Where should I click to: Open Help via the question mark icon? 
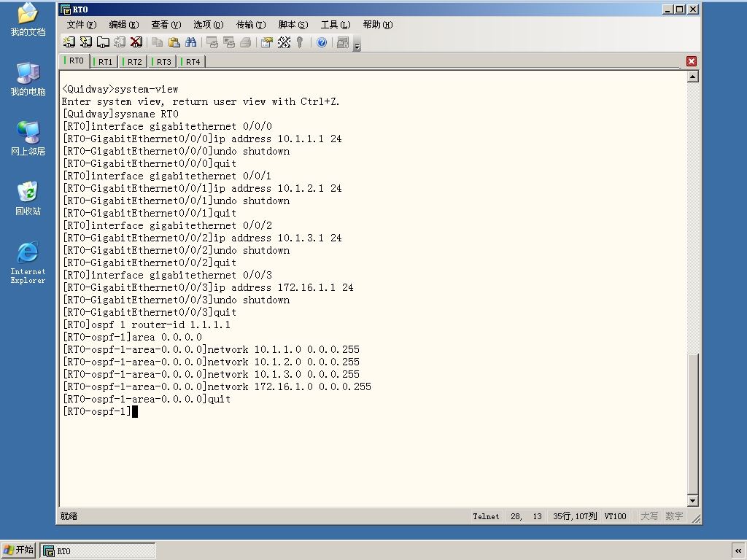322,42
